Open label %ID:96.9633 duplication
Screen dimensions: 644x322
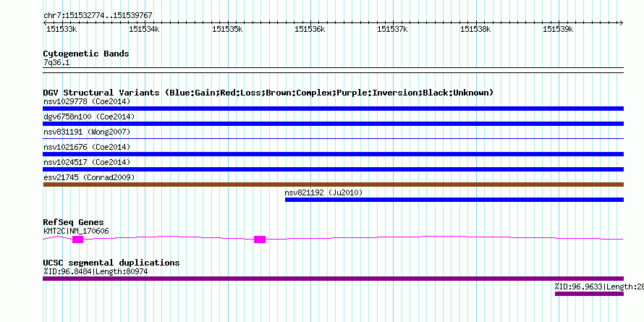tap(599, 287)
